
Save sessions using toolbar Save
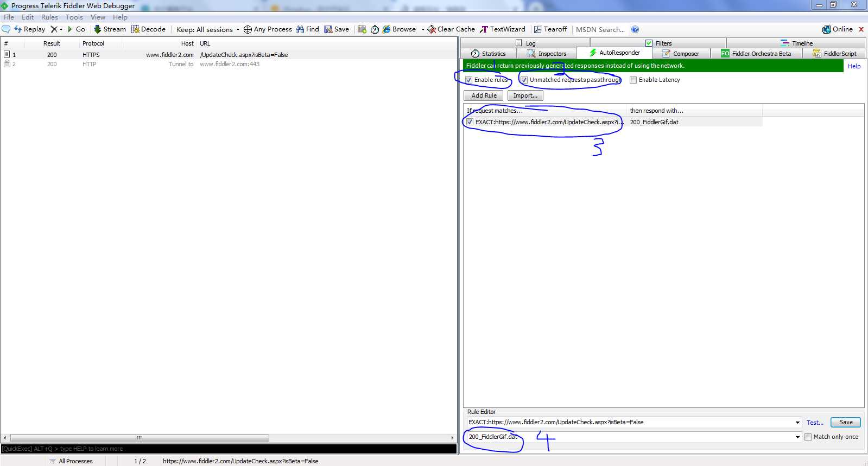tap(337, 29)
